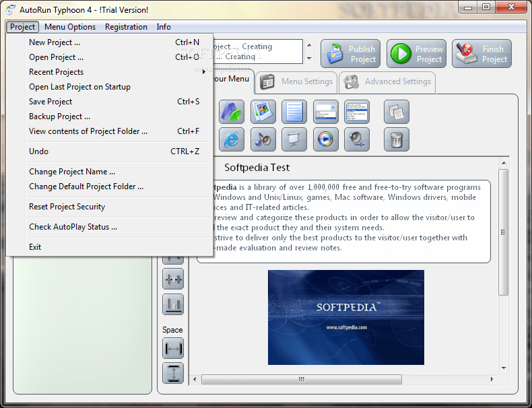Add an image object with photos icon
The image size is (532, 408).
click(x=263, y=112)
